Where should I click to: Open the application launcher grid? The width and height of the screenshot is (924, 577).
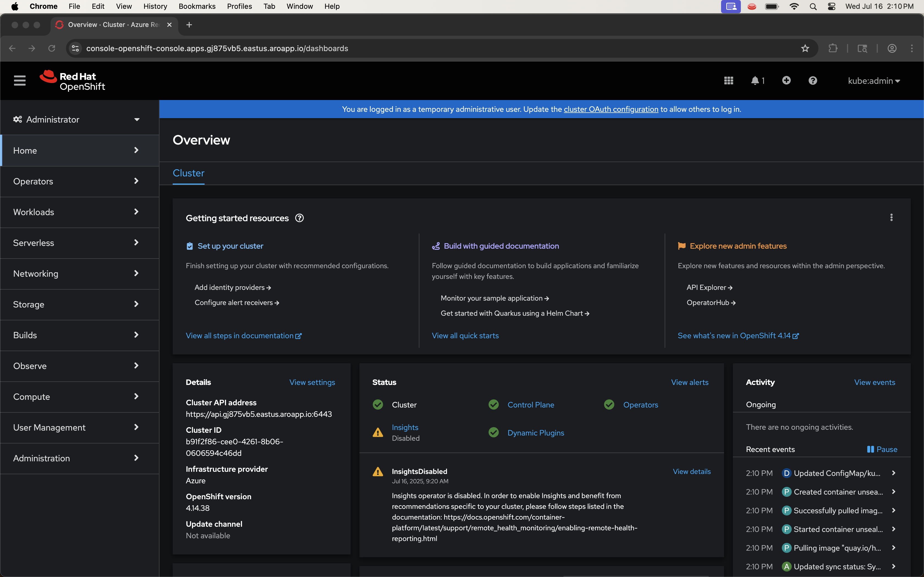(x=728, y=81)
